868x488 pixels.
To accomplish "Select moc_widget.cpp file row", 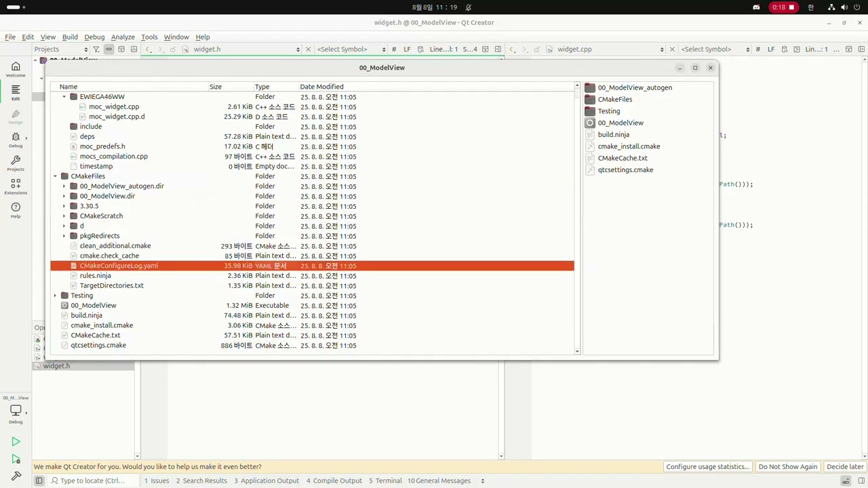I will pos(312,106).
